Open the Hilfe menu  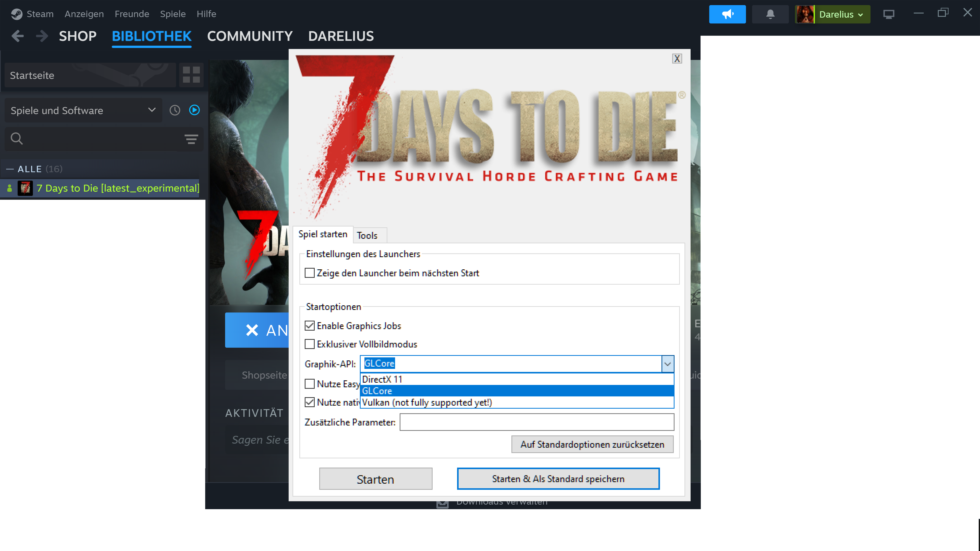(x=206, y=14)
